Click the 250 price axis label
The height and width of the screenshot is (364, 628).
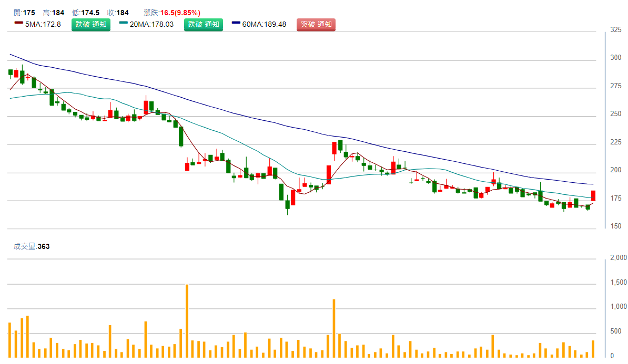(x=615, y=113)
